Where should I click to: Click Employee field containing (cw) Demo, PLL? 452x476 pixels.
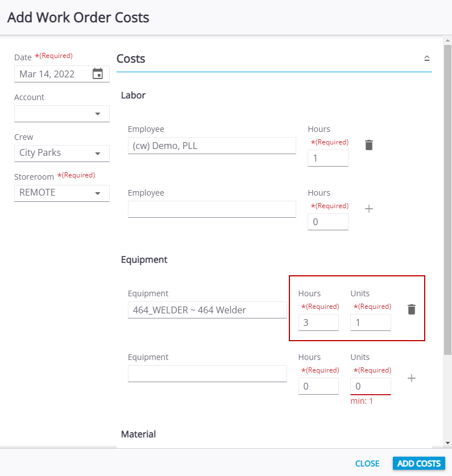point(212,146)
